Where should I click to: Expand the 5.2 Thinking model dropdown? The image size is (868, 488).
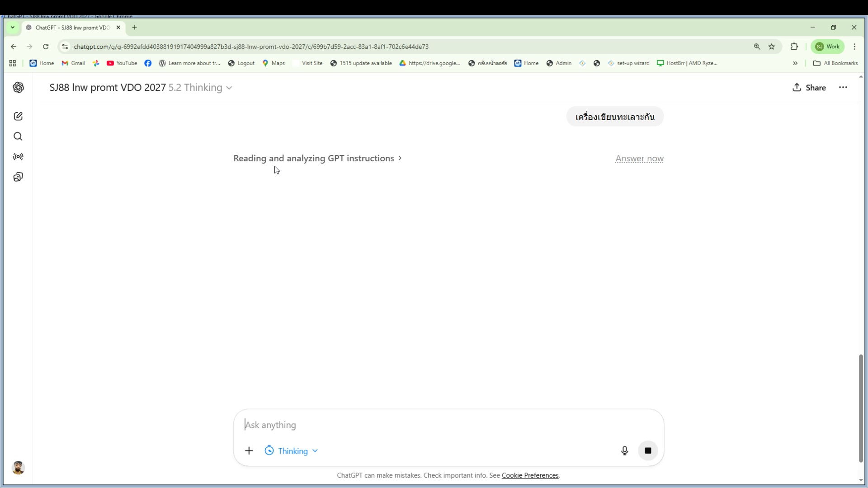click(200, 88)
